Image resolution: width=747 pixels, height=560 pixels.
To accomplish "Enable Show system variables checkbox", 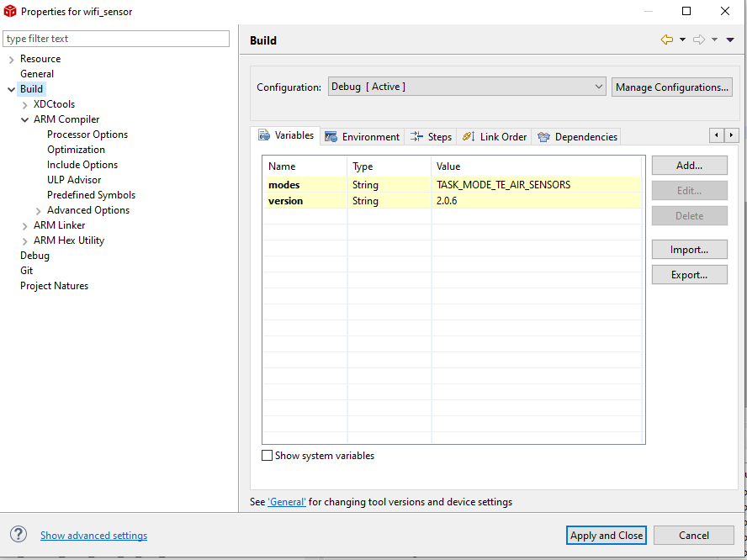I will pyautogui.click(x=268, y=456).
